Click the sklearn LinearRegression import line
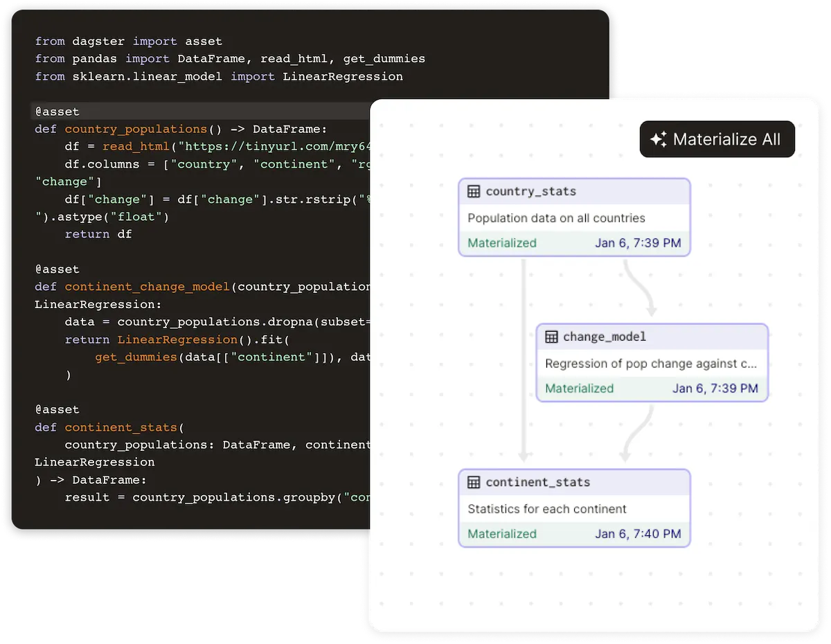Image resolution: width=831 pixels, height=644 pixels. click(219, 76)
